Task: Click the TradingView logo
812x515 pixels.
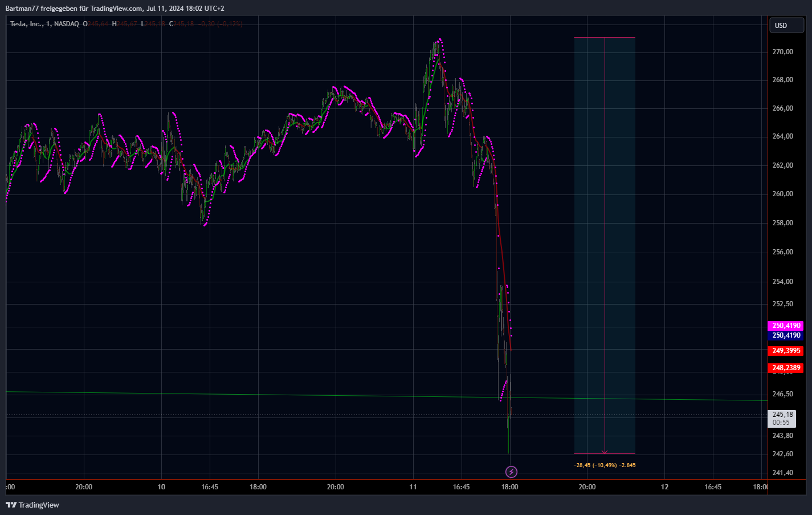Action: [x=32, y=505]
